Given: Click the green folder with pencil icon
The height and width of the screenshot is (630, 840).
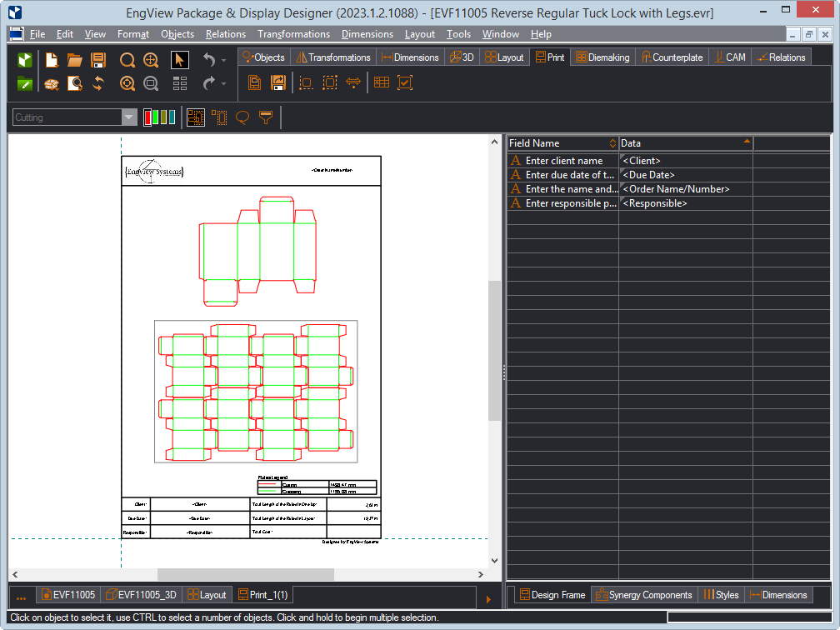Looking at the screenshot, I should pyautogui.click(x=25, y=83).
